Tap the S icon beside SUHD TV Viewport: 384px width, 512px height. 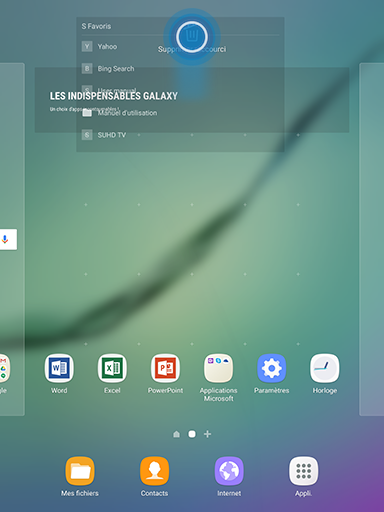tap(87, 135)
